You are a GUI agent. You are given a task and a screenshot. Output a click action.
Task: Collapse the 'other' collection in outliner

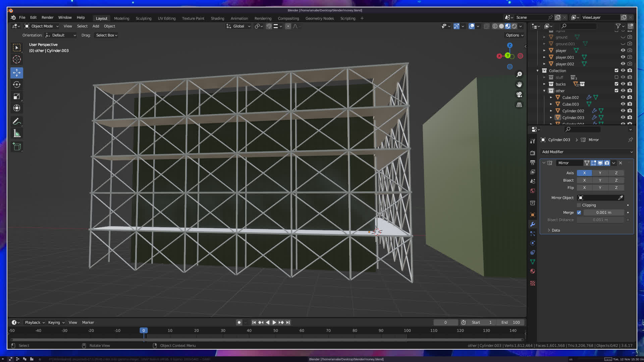coord(544,91)
